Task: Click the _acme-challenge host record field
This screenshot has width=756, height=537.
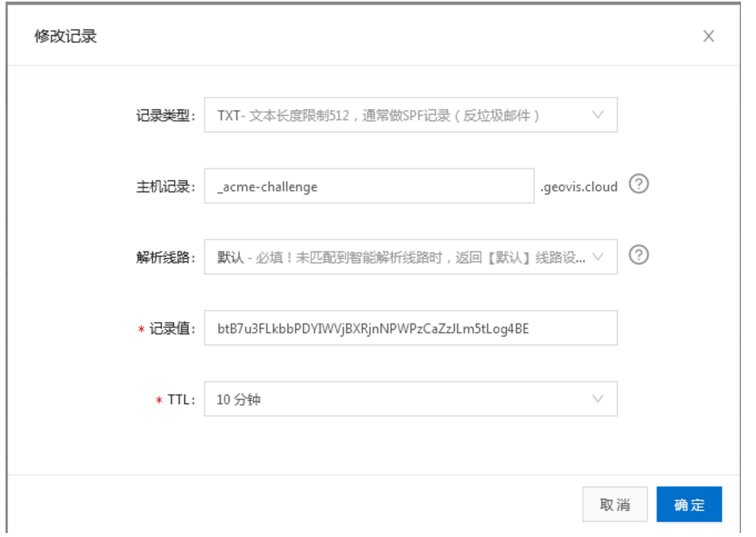Action: 369,186
